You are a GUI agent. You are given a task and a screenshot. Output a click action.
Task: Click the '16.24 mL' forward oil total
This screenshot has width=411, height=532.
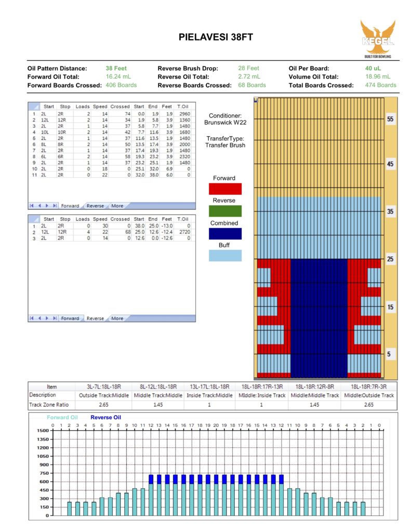pos(118,77)
